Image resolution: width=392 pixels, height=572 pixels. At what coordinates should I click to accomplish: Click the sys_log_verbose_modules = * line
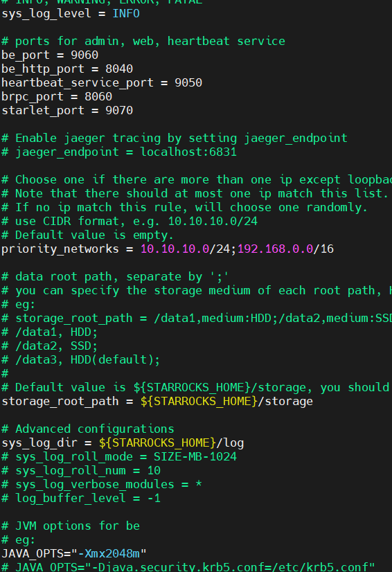pyautogui.click(x=102, y=485)
